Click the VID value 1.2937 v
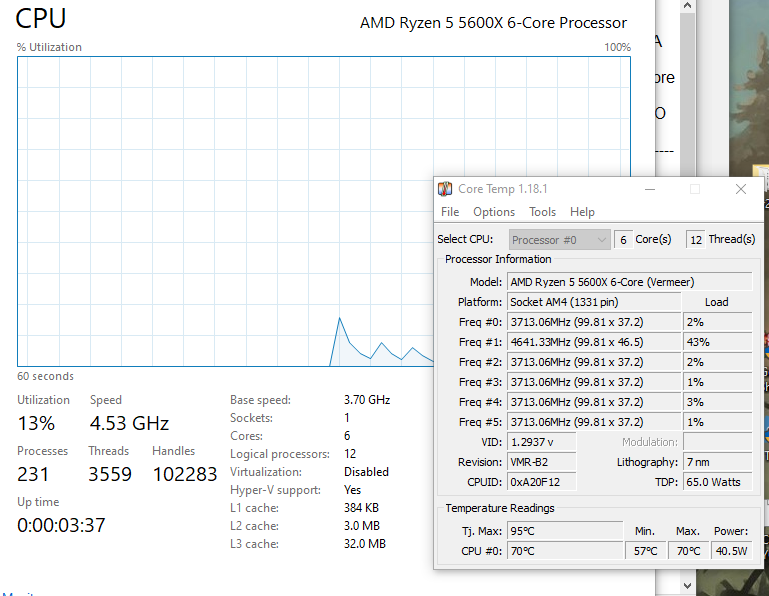Viewport: 769px width, 596px height. (541, 442)
